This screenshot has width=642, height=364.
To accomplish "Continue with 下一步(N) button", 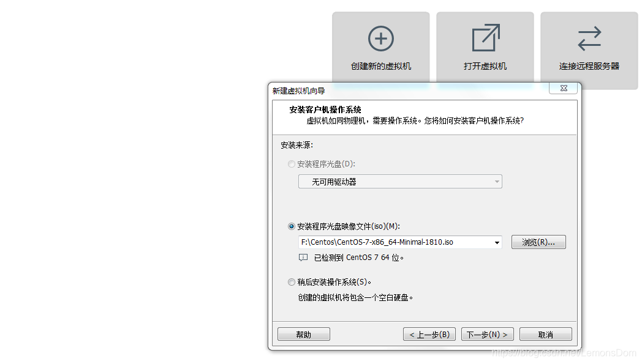I will pos(487,334).
